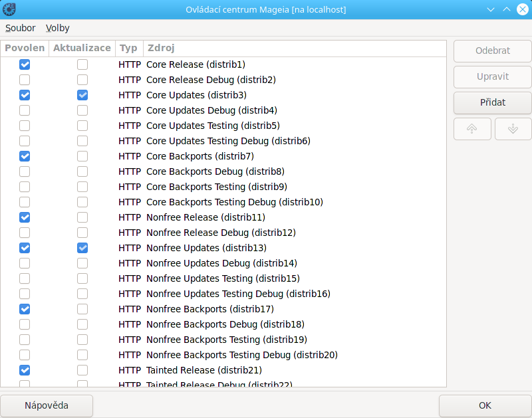Image resolution: width=532 pixels, height=418 pixels.
Task: Select the Core Release (distrib1) source
Action: pos(223,64)
